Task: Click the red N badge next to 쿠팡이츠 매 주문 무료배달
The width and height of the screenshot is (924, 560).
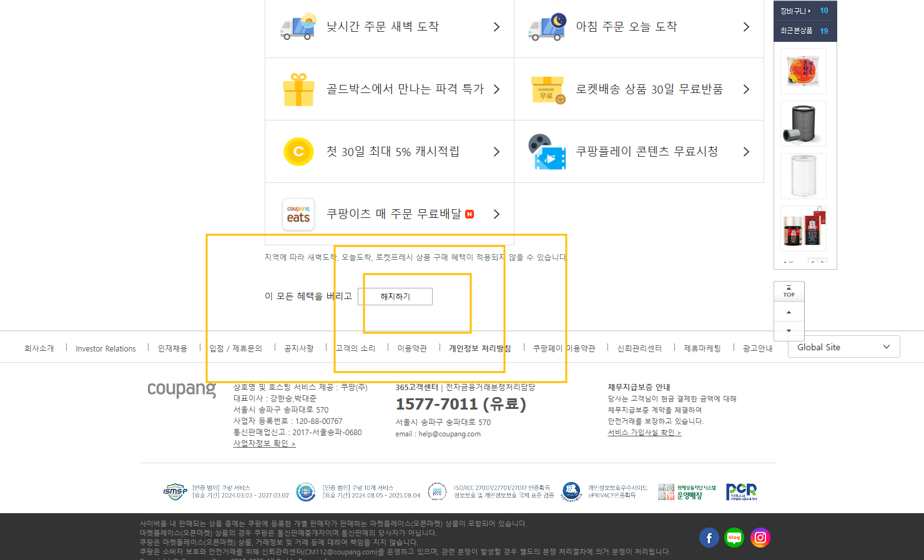Action: pyautogui.click(x=469, y=214)
